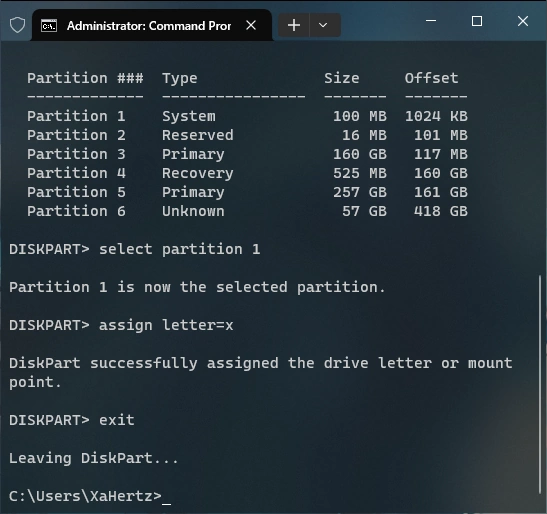The height and width of the screenshot is (514, 547).
Task: Minimize the terminal window
Action: [x=431, y=21]
